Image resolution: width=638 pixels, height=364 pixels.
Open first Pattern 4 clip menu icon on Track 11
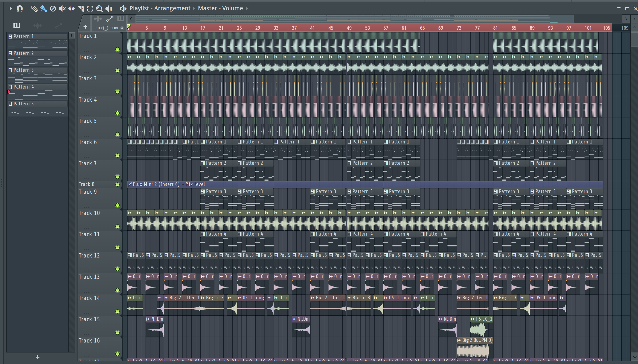[x=203, y=234]
